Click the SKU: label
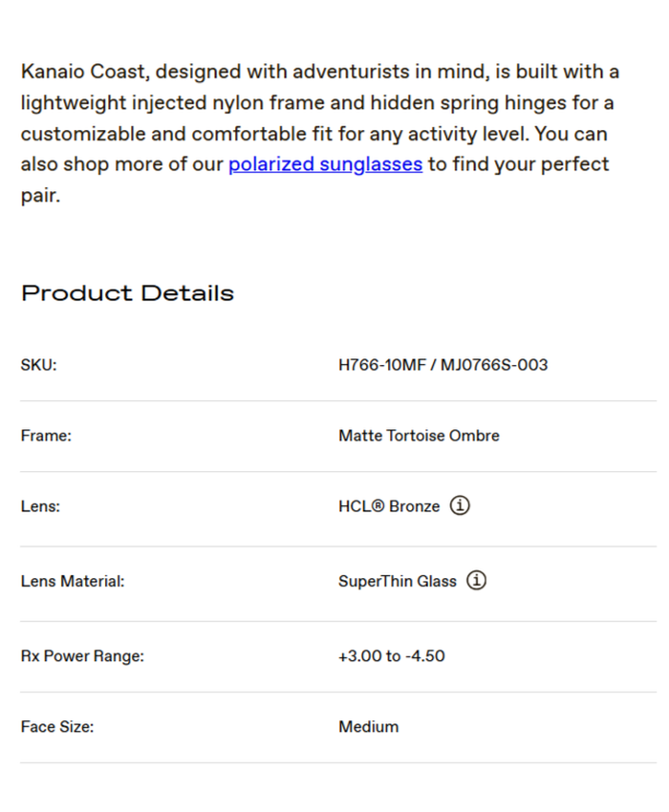Screen dimensions: 669x812 click(38, 365)
